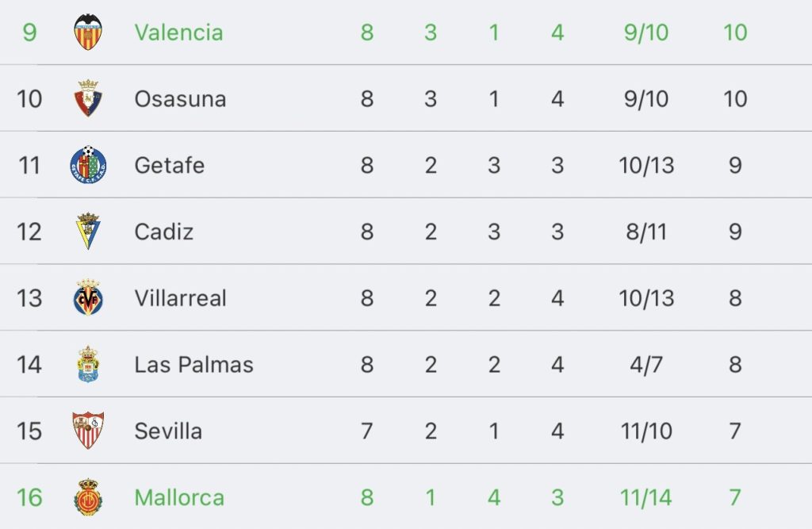This screenshot has width=812, height=529.
Task: Open Villarreal team details
Action: [180, 298]
